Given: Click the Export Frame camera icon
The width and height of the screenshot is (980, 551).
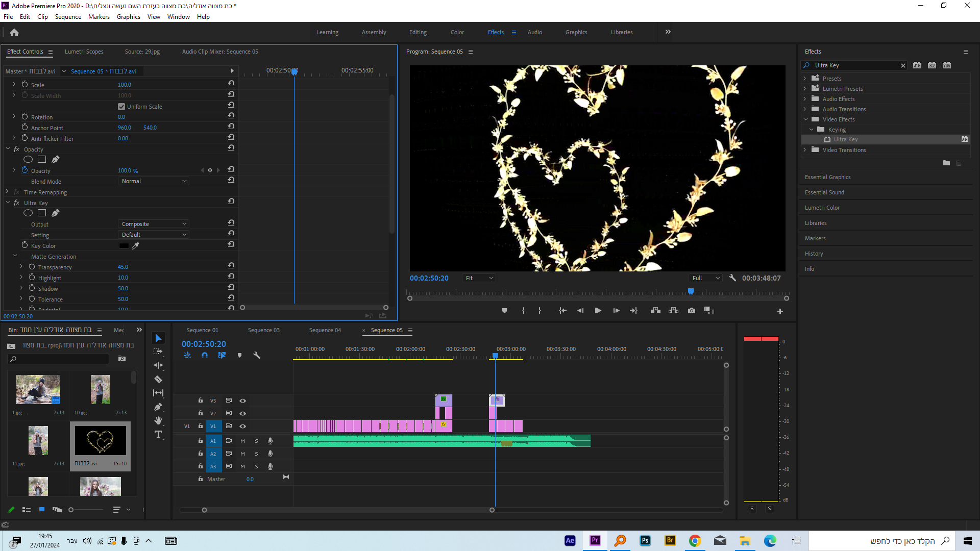Looking at the screenshot, I should coord(691,311).
